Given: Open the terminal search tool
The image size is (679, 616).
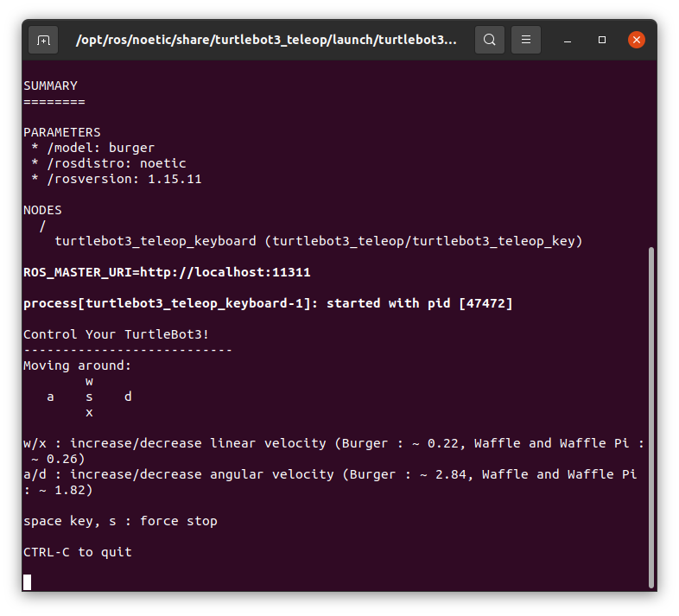Looking at the screenshot, I should click(489, 40).
